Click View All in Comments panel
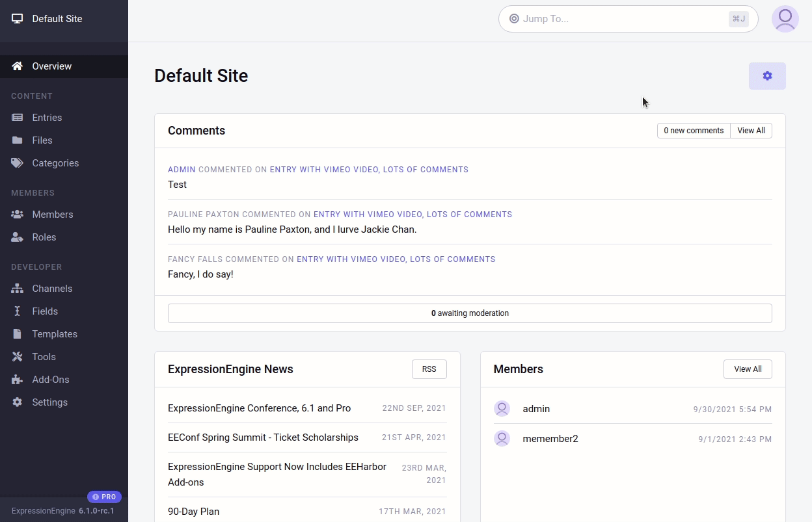812x522 pixels. [x=751, y=131]
